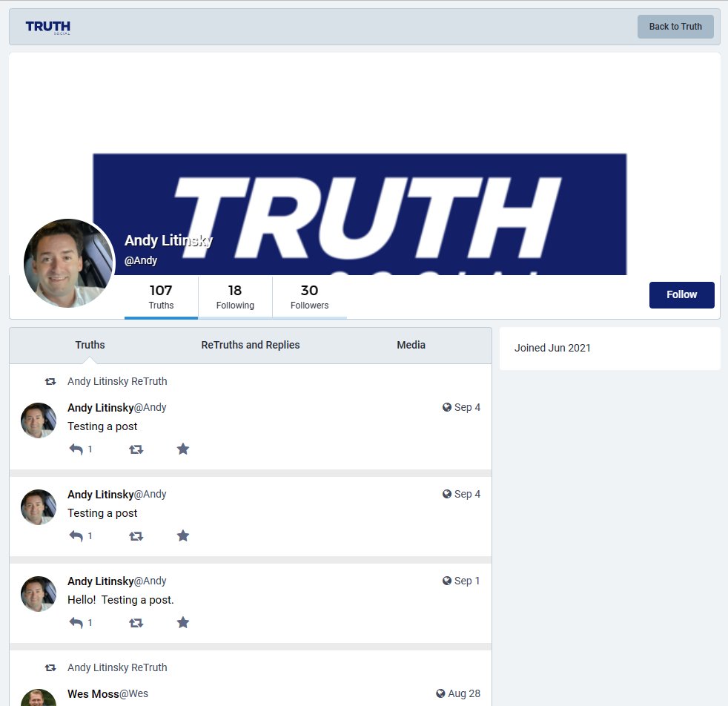Open avatar on the Sep 1 post
The image size is (728, 706).
[39, 593]
